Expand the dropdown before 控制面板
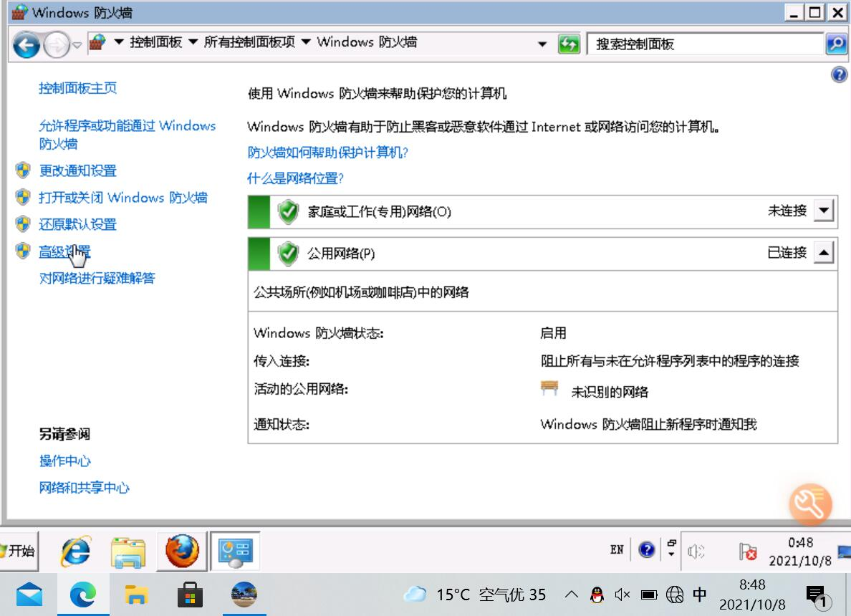The image size is (851, 616). [x=119, y=42]
